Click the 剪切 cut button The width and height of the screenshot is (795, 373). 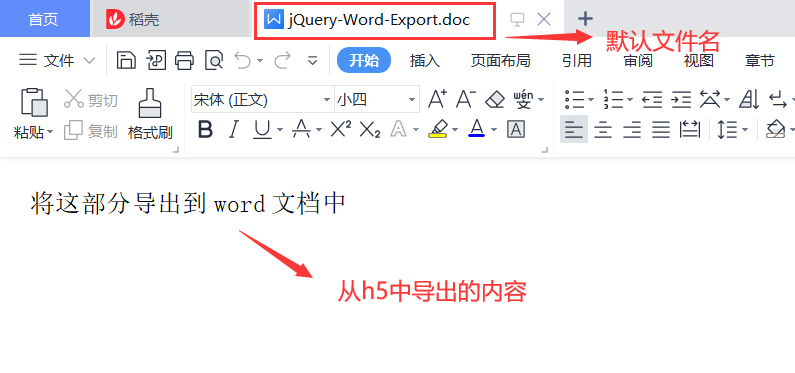point(91,100)
